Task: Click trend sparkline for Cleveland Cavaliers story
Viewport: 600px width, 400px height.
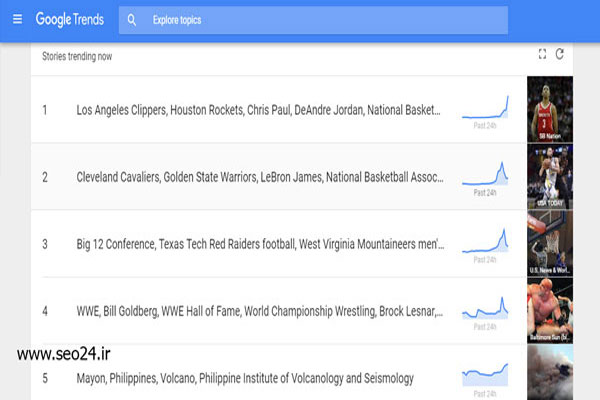Action: coord(485,174)
